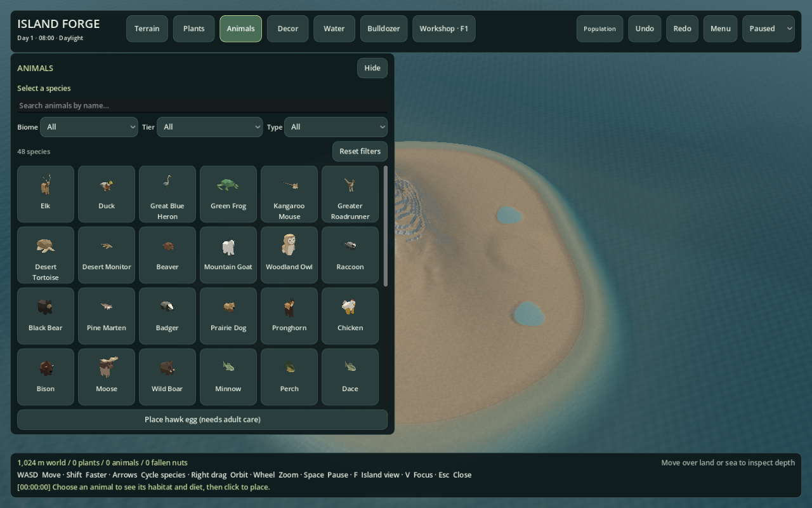Click Reset filters button
This screenshot has height=508, width=812.
pyautogui.click(x=360, y=151)
